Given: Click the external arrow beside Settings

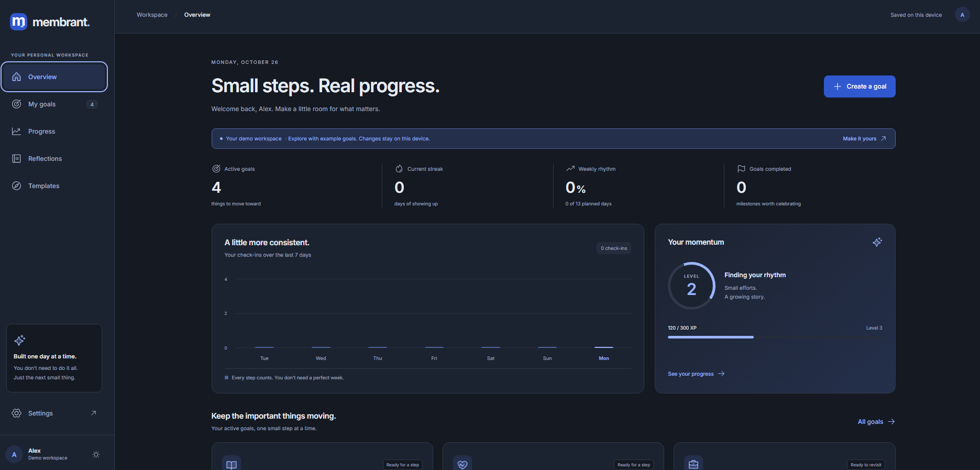Looking at the screenshot, I should (x=94, y=413).
